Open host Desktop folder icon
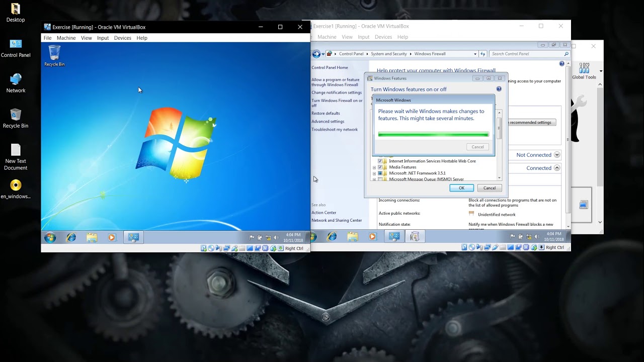This screenshot has height=362, width=644. [16, 13]
